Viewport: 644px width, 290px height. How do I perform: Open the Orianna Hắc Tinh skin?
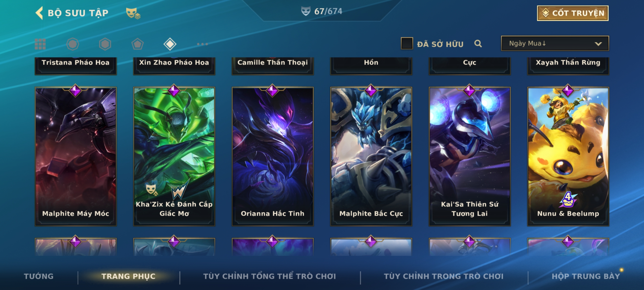273,156
